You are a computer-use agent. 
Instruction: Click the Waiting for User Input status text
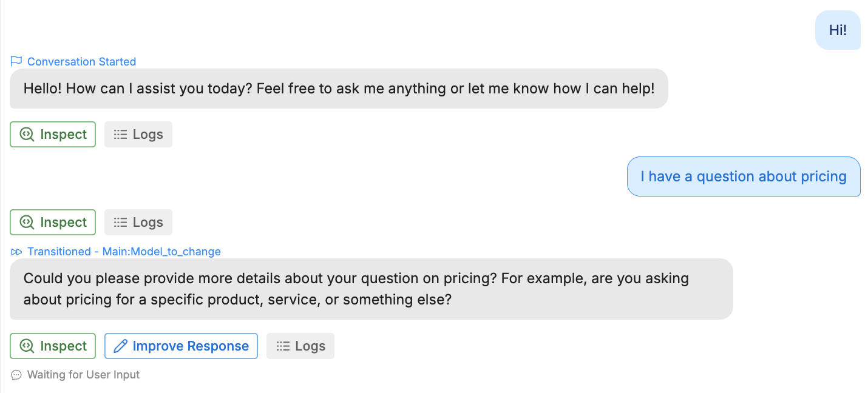point(83,375)
